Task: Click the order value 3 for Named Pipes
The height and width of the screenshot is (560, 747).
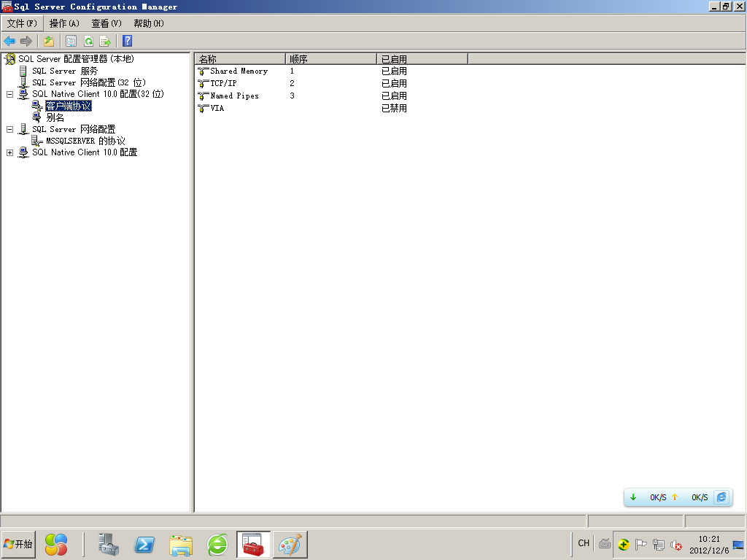Action: click(x=292, y=96)
